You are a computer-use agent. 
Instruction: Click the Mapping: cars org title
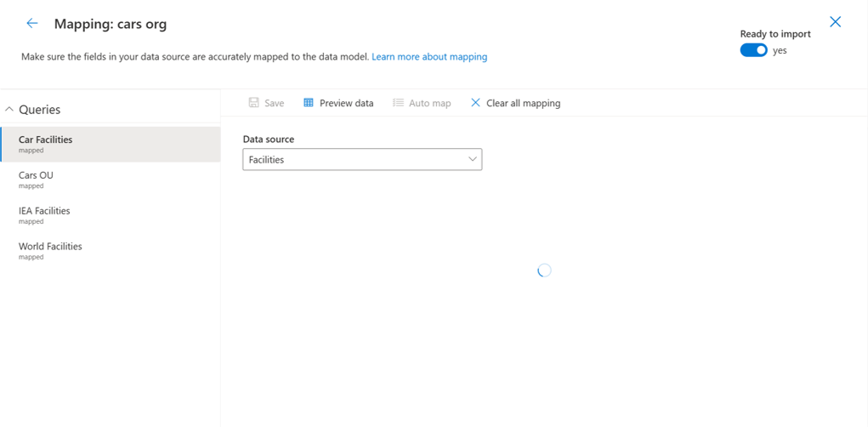pyautogui.click(x=111, y=24)
